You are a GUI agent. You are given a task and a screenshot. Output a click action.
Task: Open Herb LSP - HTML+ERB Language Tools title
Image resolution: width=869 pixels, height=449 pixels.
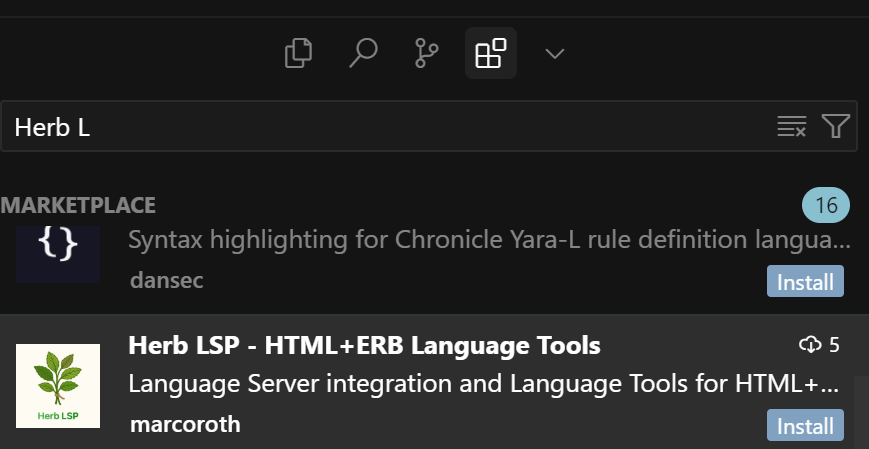tap(364, 346)
